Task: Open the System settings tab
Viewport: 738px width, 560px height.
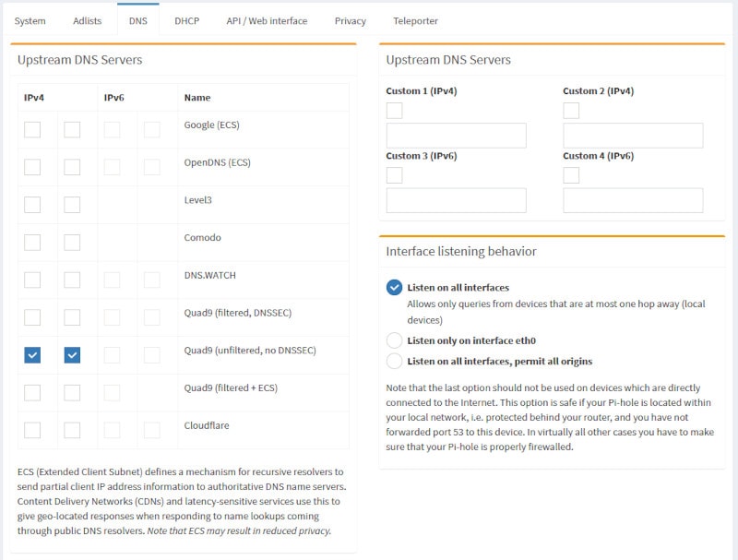Action: [x=30, y=20]
